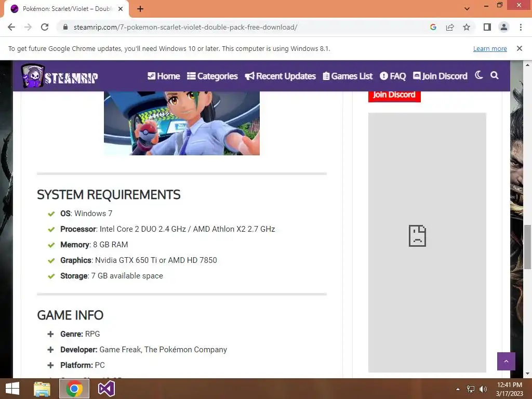This screenshot has height=399, width=532.
Task: Open tab search chevron
Action: 467,9
